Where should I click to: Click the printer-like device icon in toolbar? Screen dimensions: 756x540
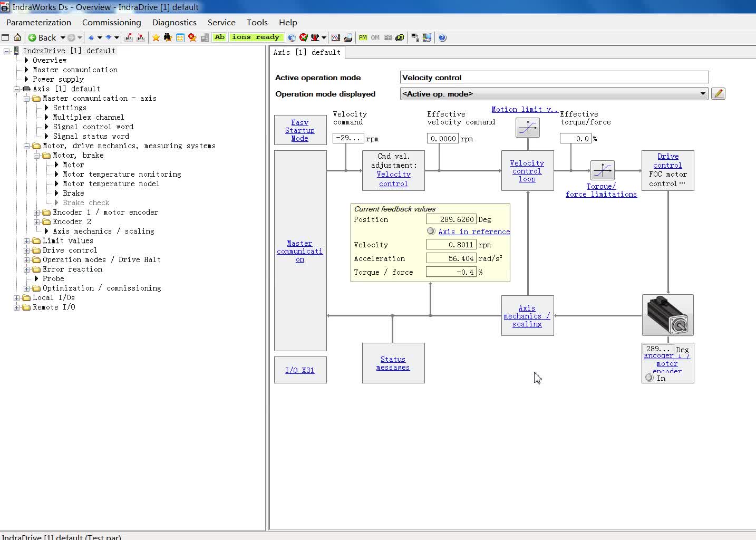point(348,37)
